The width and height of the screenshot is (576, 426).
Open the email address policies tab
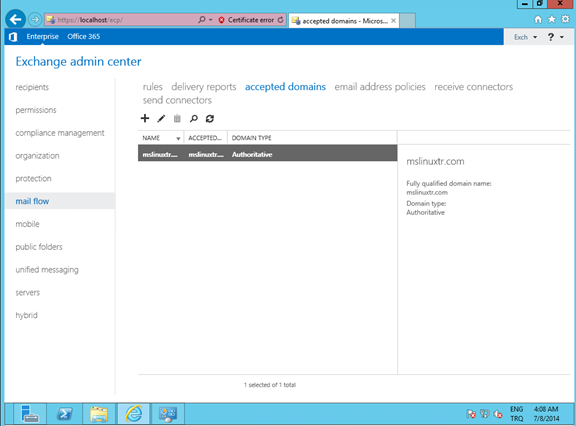click(380, 87)
